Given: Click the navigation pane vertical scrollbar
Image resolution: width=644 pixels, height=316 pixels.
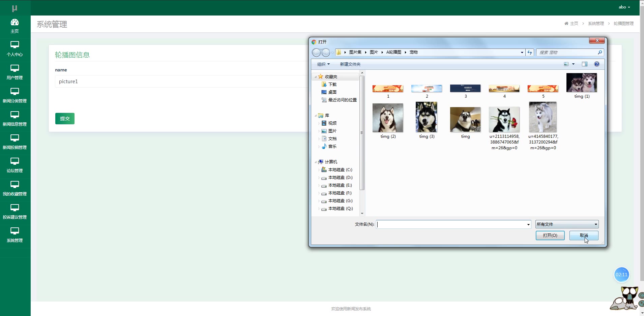Looking at the screenshot, I should 362,133.
